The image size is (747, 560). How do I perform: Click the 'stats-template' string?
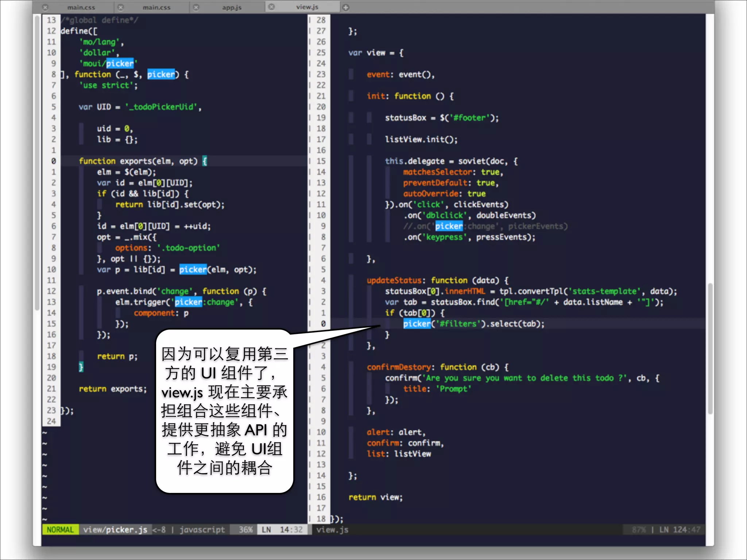tap(604, 291)
